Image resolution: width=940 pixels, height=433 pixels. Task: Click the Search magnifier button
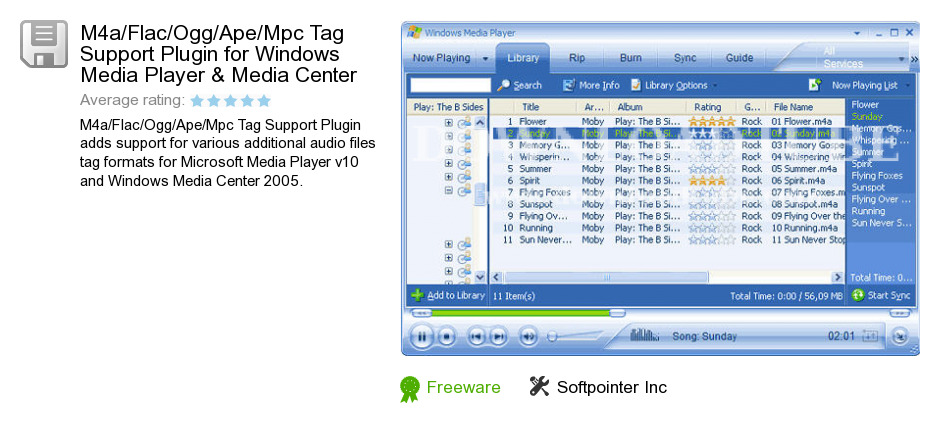[519, 85]
